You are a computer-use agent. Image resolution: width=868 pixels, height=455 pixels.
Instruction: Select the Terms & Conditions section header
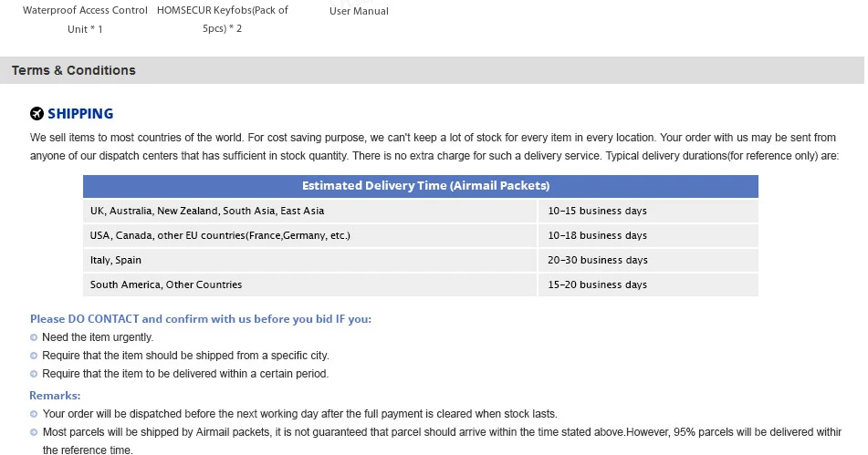coord(74,70)
